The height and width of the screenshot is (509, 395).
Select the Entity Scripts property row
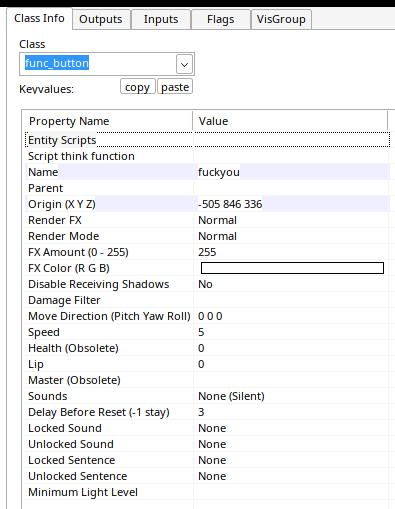pyautogui.click(x=207, y=140)
